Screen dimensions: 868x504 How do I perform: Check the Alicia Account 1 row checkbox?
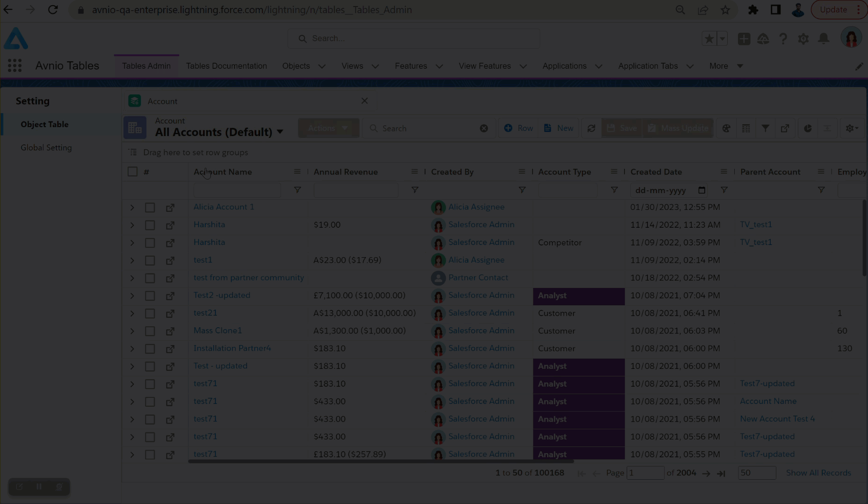point(150,208)
